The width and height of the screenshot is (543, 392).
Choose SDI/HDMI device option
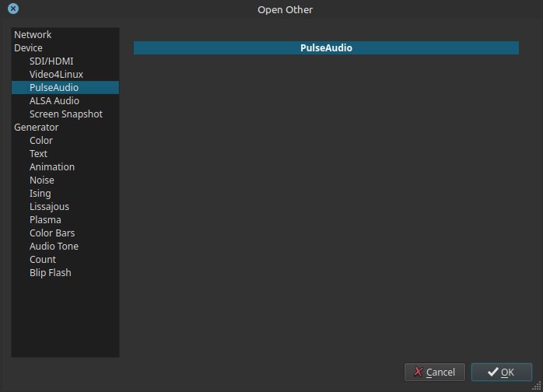(x=51, y=61)
